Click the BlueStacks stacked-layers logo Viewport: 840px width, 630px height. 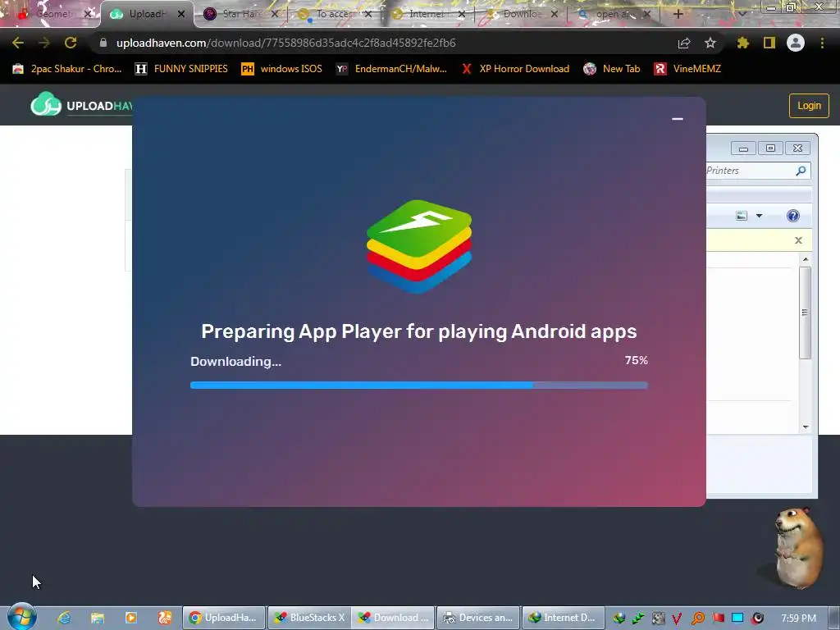(x=419, y=246)
